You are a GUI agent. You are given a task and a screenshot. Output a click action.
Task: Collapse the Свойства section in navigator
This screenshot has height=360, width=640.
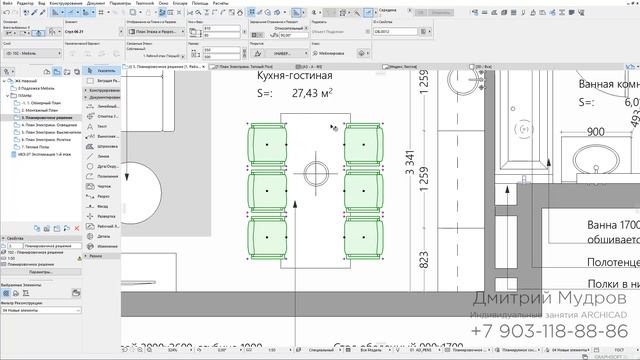(x=4, y=238)
